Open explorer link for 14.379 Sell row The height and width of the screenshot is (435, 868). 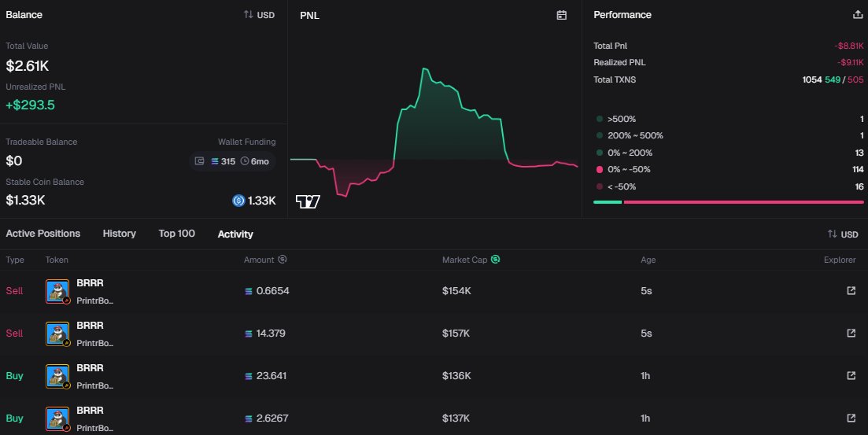pyautogui.click(x=851, y=334)
